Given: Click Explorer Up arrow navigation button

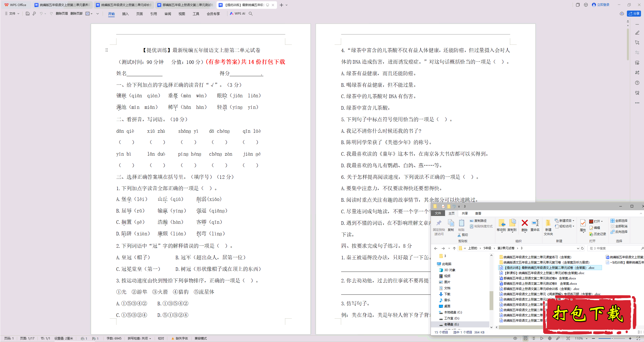Looking at the screenshot, I should [x=454, y=248].
